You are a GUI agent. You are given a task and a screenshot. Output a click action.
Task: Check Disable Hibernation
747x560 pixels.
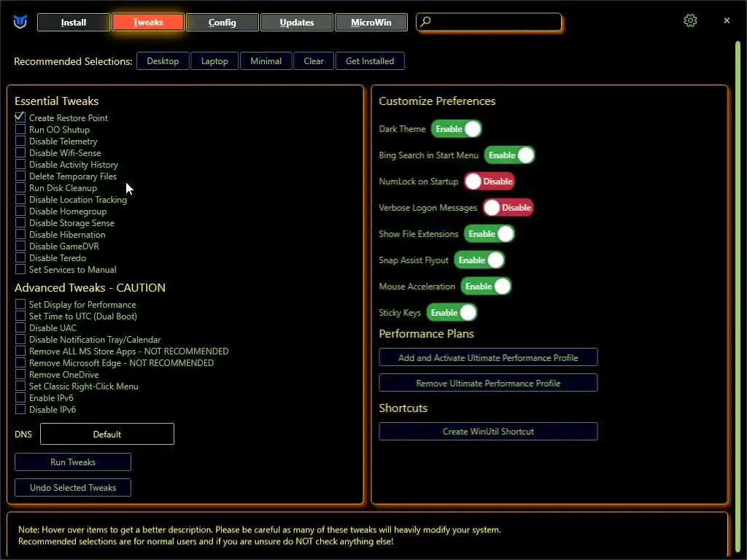click(20, 234)
